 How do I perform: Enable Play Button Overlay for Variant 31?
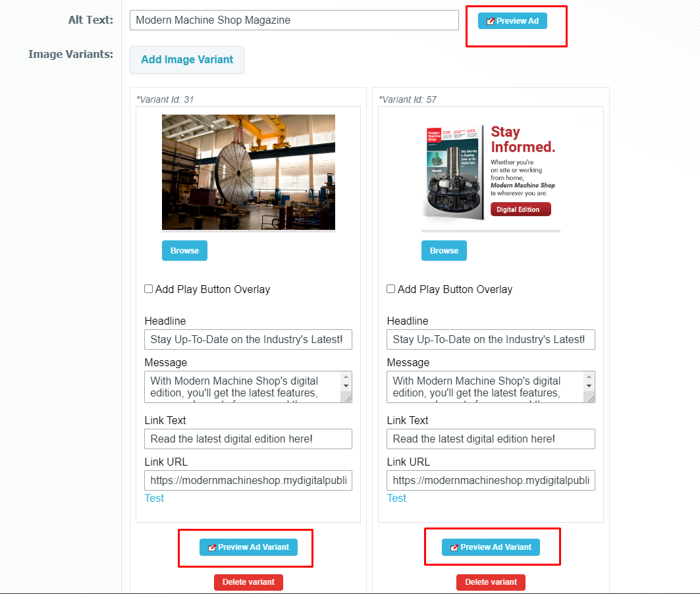tap(149, 289)
